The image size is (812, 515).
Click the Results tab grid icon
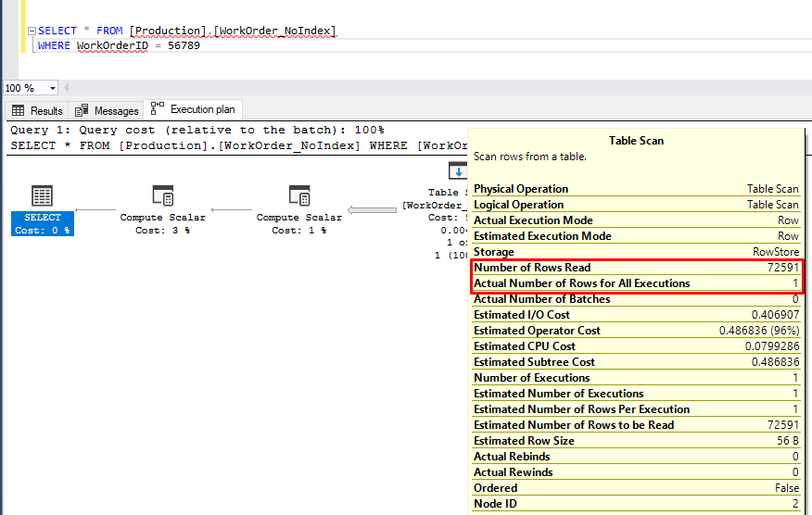point(19,110)
